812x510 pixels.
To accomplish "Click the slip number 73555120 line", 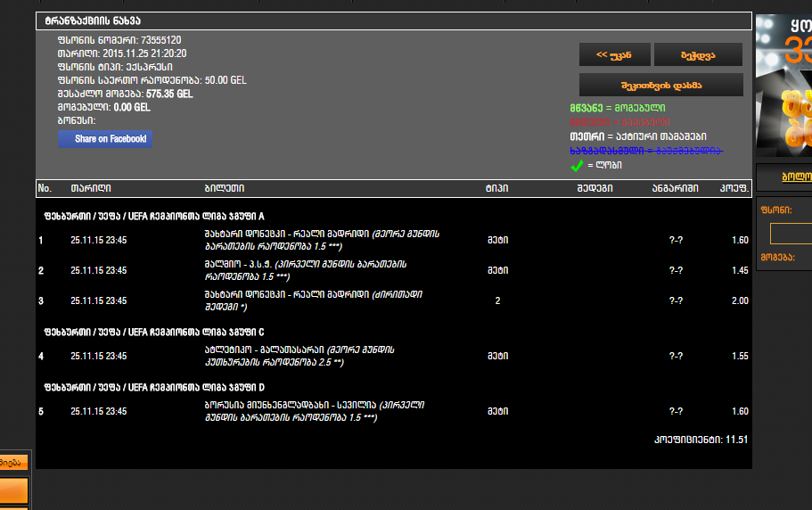I will [119, 40].
